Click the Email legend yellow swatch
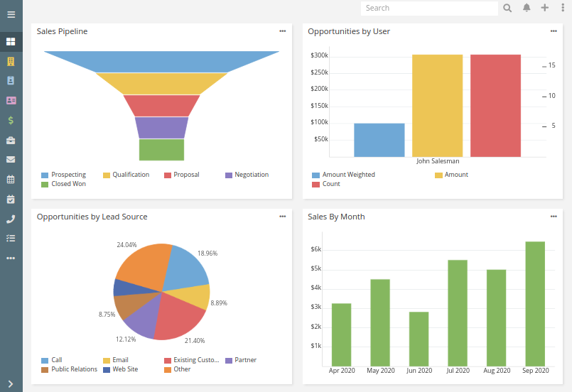Screen dimensions: 572x392 tap(107, 361)
